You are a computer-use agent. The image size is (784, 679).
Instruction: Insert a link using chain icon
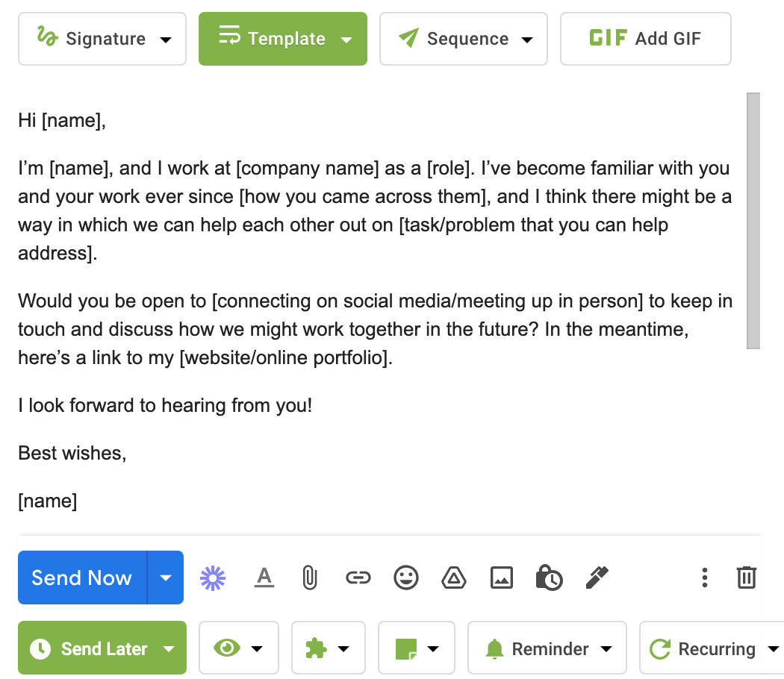358,578
